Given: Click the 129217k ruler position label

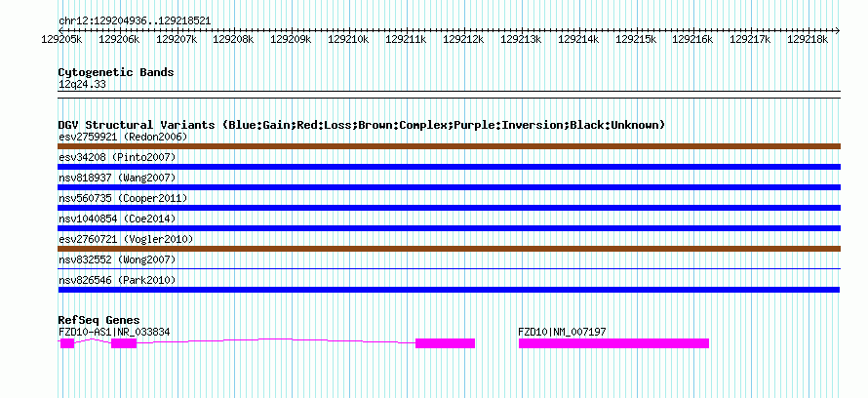Looking at the screenshot, I should [751, 40].
